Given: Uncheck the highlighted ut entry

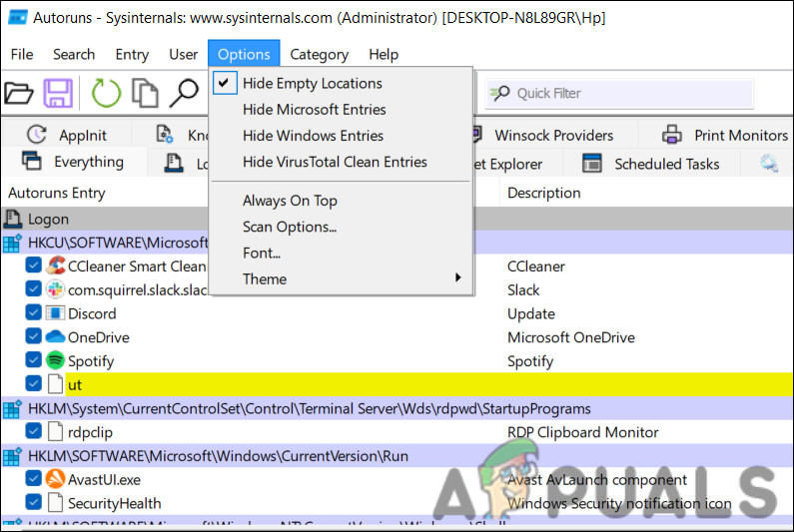Looking at the screenshot, I should tap(33, 383).
